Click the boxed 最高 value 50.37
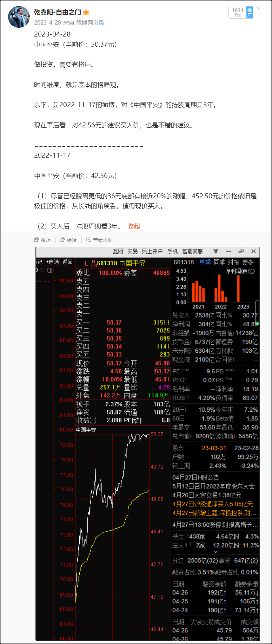Viewport: 272px width, 644px height. [x=162, y=371]
